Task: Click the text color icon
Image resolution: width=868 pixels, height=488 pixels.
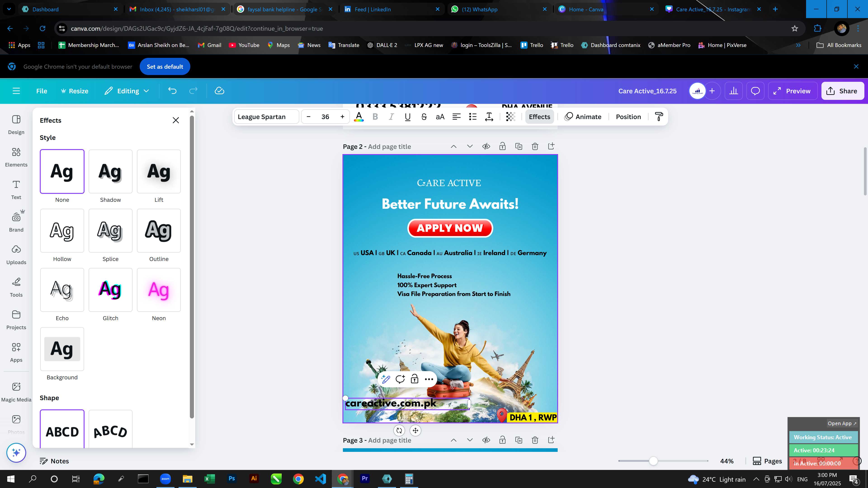Action: (x=359, y=117)
